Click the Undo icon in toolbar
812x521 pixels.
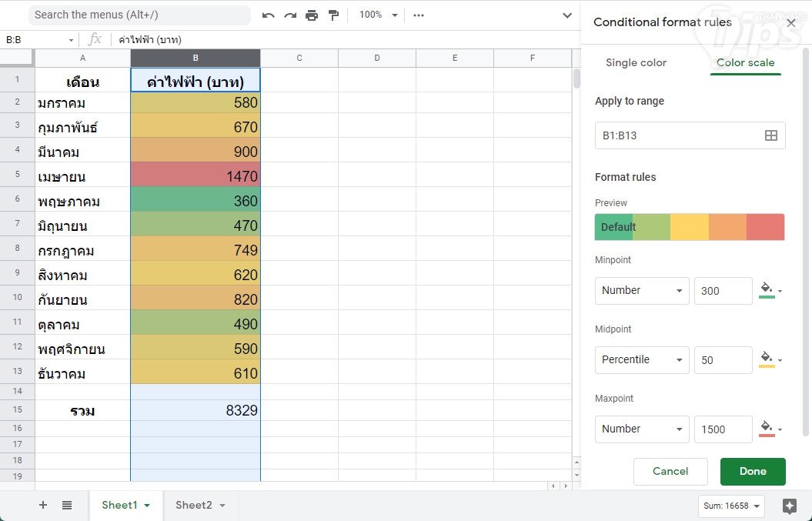(269, 15)
